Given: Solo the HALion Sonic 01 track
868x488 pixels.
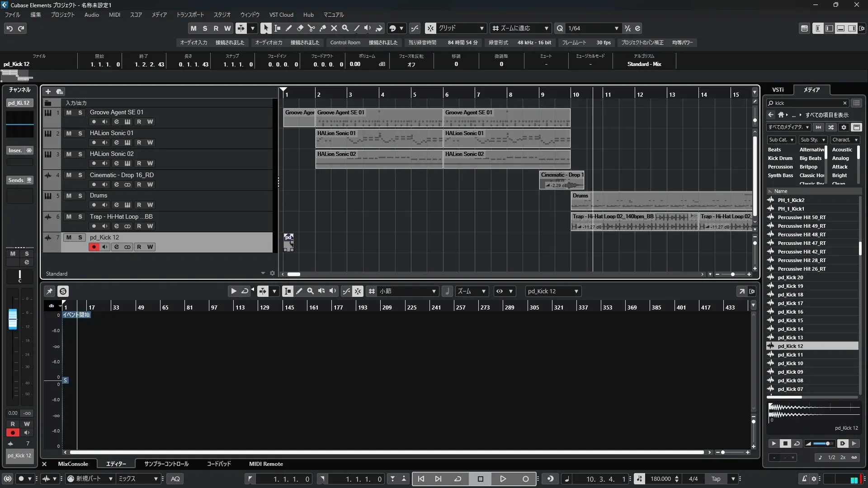Looking at the screenshot, I should pyautogui.click(x=80, y=133).
